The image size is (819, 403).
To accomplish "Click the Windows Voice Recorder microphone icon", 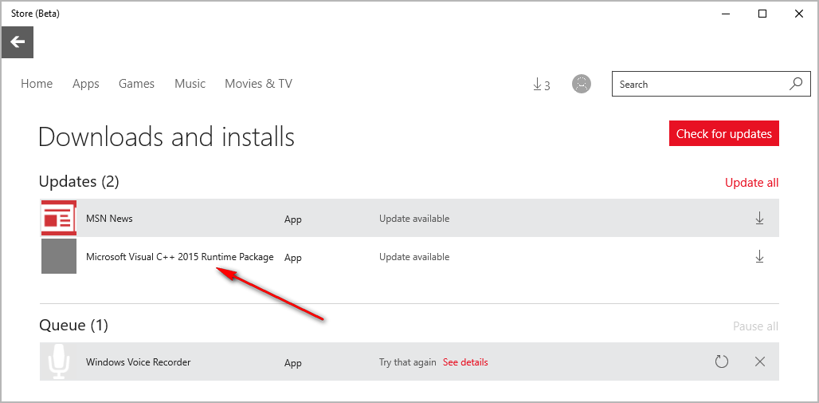I will pos(59,362).
